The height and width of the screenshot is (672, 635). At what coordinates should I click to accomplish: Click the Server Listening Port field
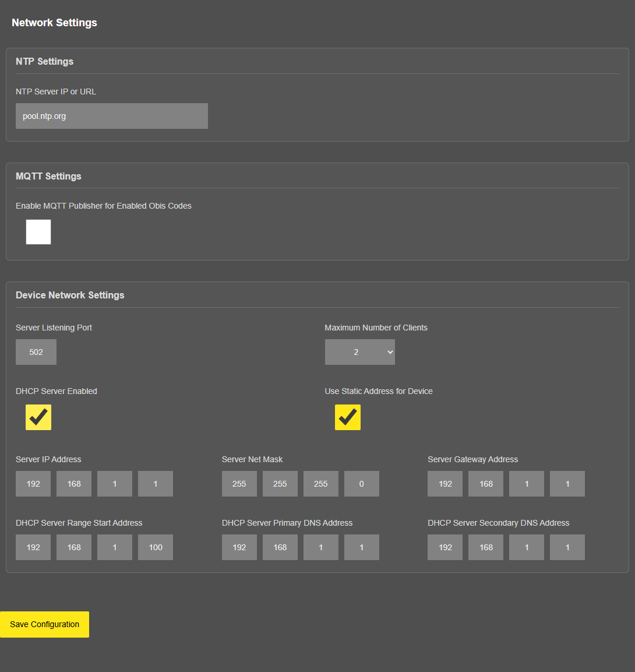coord(36,352)
